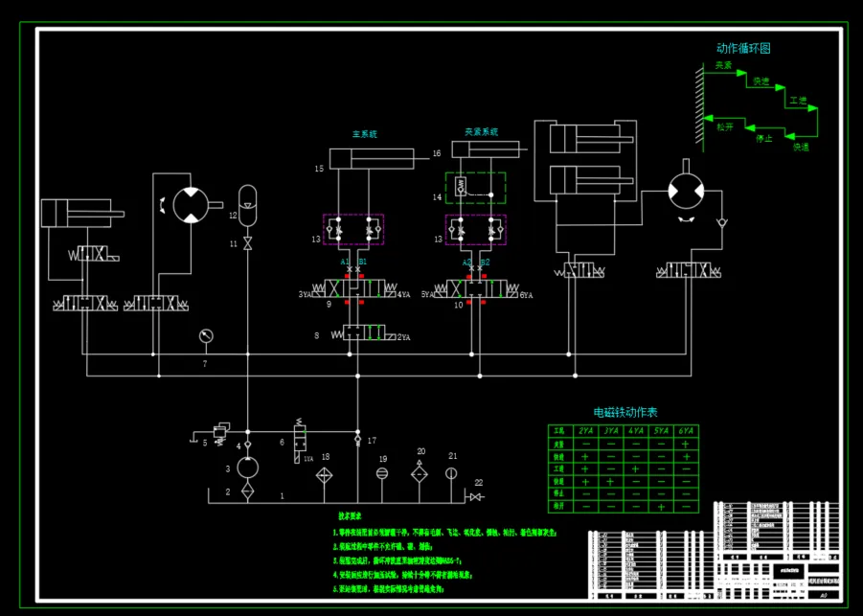Click the 技术要求 notes heading
The image size is (863, 616).
tap(350, 516)
